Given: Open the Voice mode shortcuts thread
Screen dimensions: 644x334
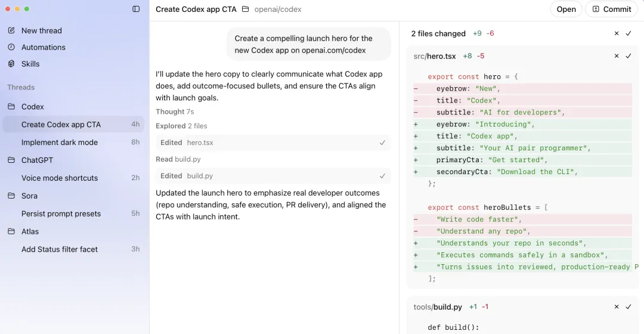Looking at the screenshot, I should coord(60,178).
